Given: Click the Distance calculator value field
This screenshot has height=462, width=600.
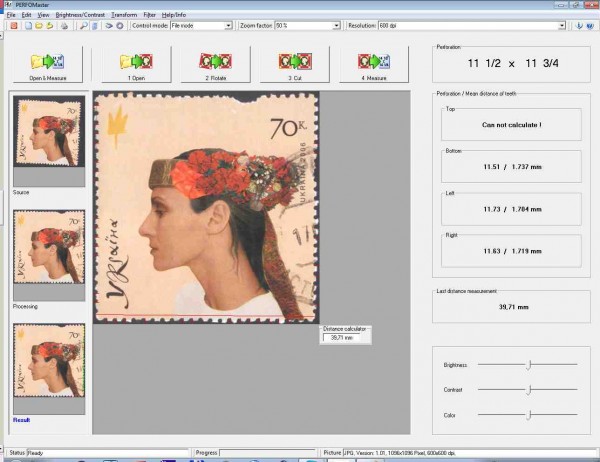Looking at the screenshot, I should [341, 338].
